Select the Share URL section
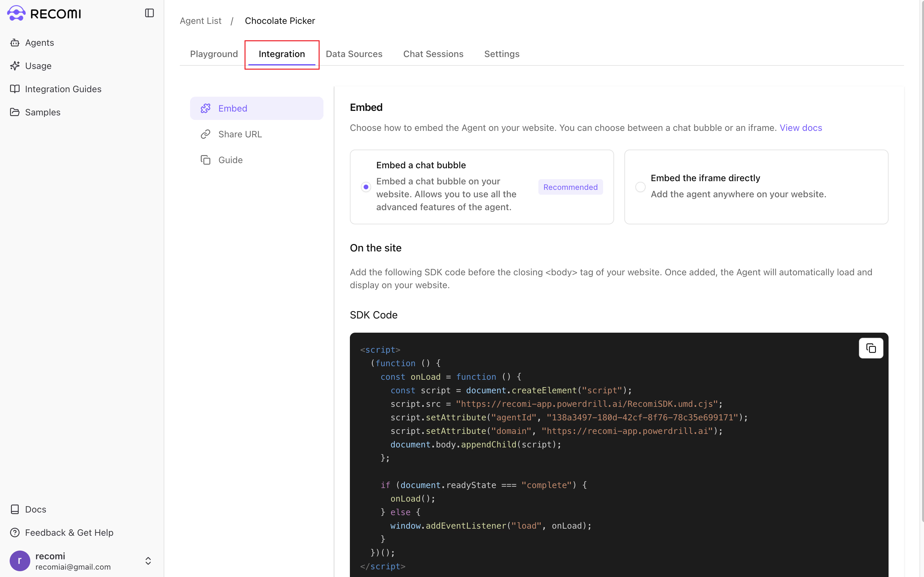924x577 pixels. point(257,134)
